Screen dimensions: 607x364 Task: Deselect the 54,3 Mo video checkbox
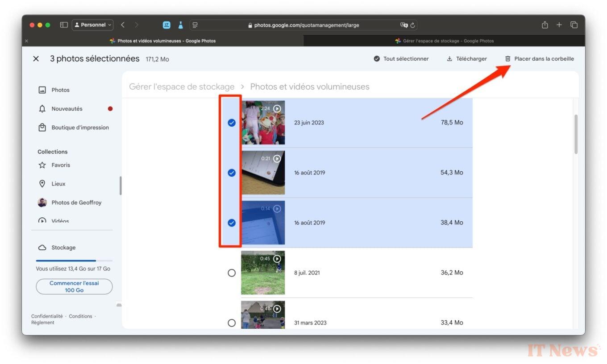(232, 173)
